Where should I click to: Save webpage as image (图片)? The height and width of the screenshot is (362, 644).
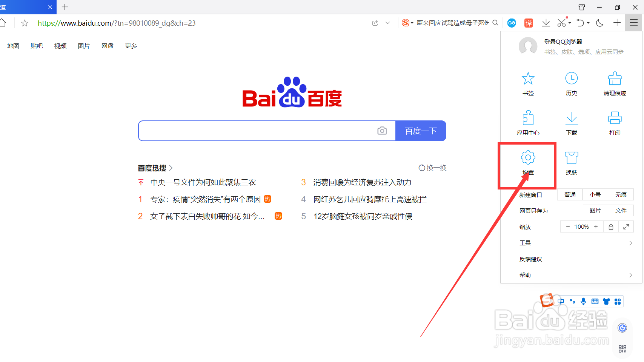click(595, 211)
